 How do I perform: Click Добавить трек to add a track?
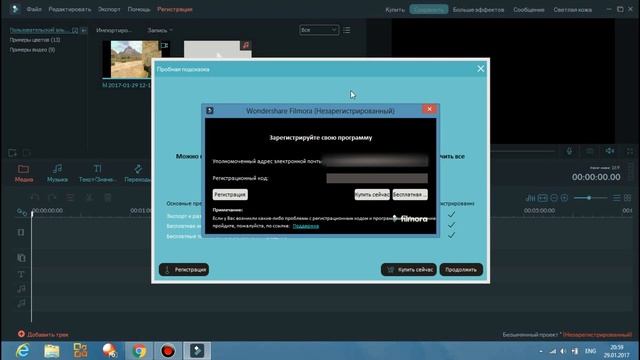(43, 334)
